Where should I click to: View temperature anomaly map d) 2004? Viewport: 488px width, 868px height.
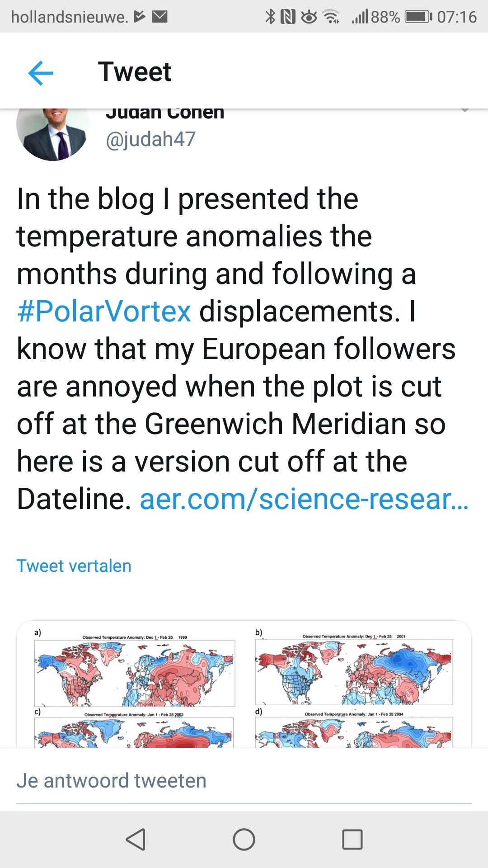[354, 728]
